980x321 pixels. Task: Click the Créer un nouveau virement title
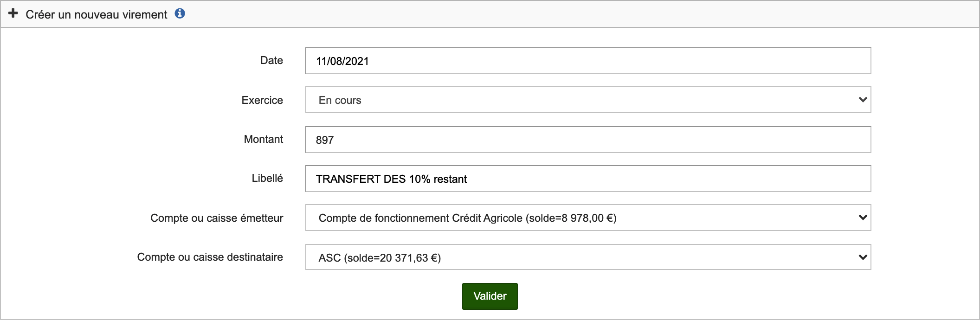click(97, 14)
